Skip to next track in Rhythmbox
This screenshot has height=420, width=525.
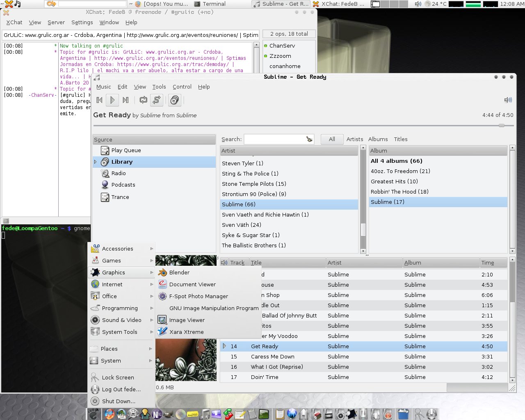coord(126,100)
